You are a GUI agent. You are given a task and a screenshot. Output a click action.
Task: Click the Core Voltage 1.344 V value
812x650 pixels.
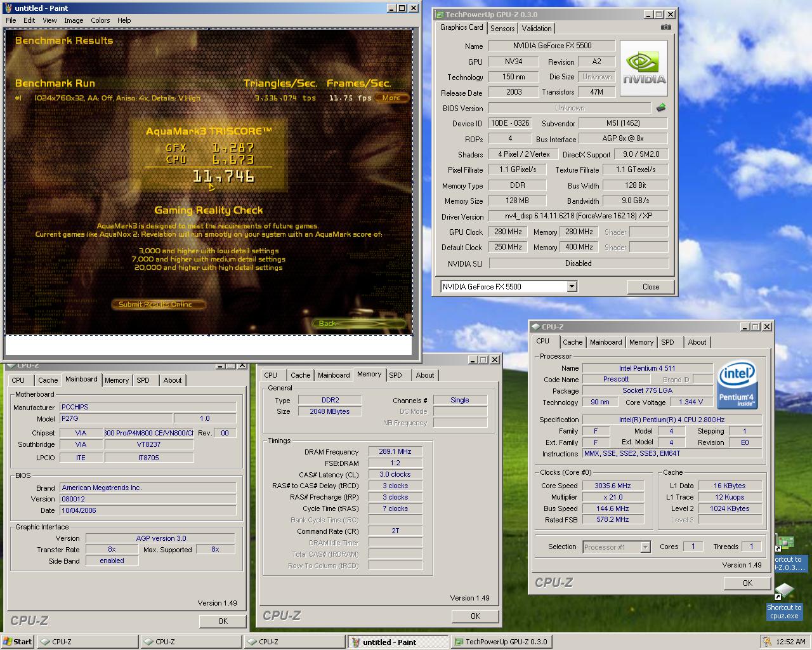(x=691, y=402)
